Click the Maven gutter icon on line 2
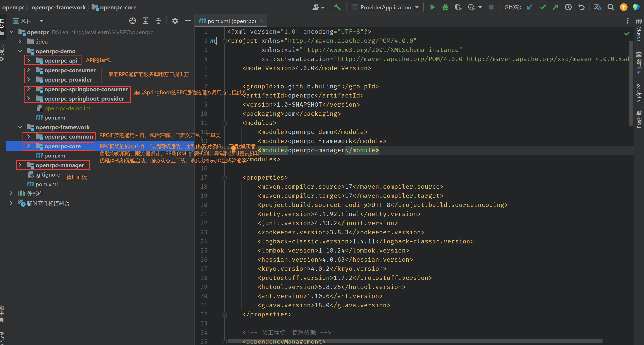Viewport: 644px width, 345px height. pos(214,41)
